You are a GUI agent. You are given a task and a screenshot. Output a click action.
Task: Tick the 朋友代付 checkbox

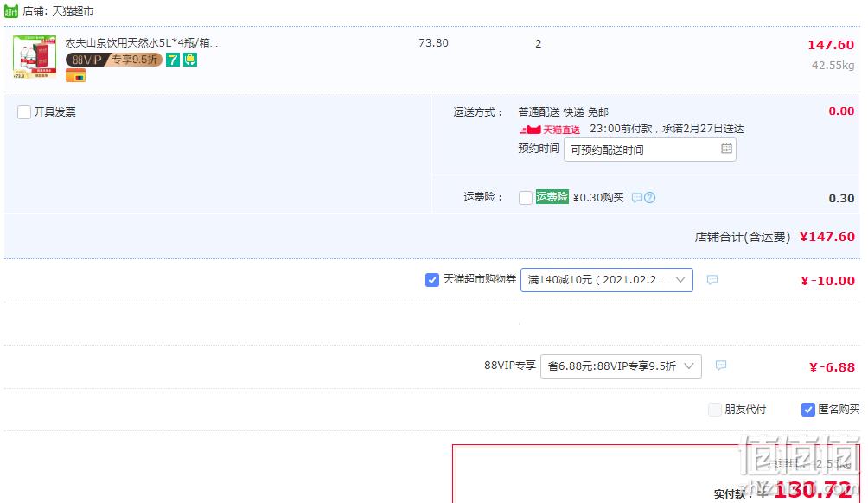[715, 410]
